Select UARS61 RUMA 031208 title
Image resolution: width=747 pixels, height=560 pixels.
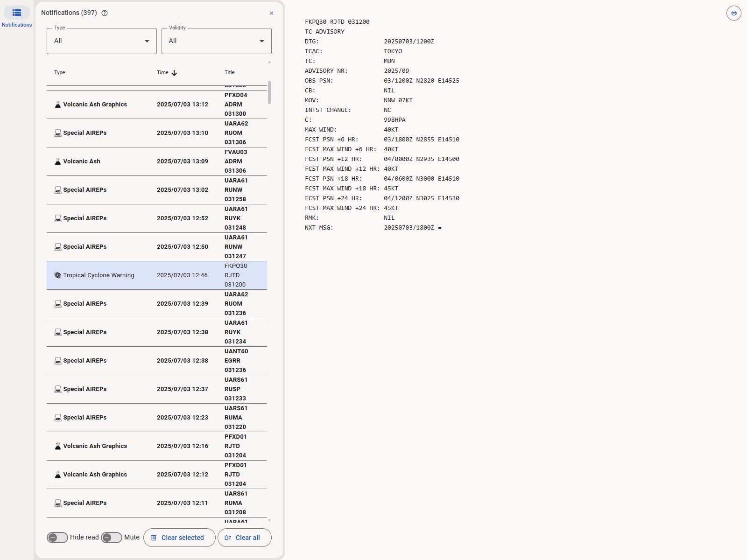pos(236,503)
